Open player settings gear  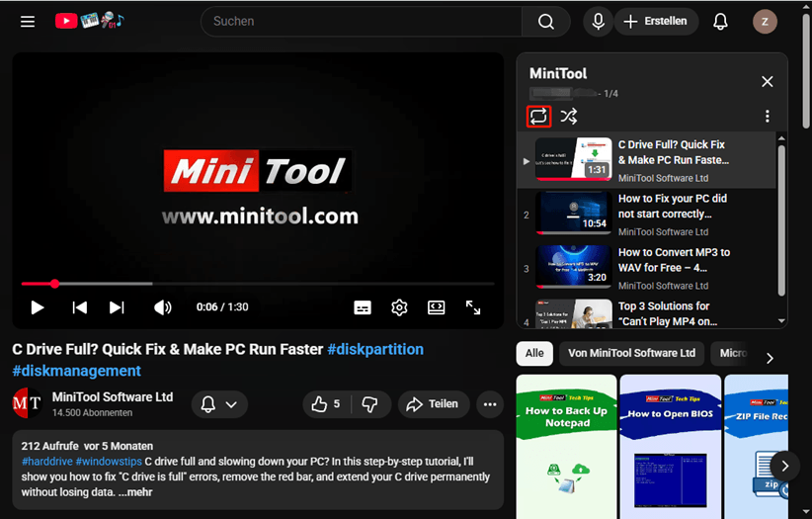399,307
